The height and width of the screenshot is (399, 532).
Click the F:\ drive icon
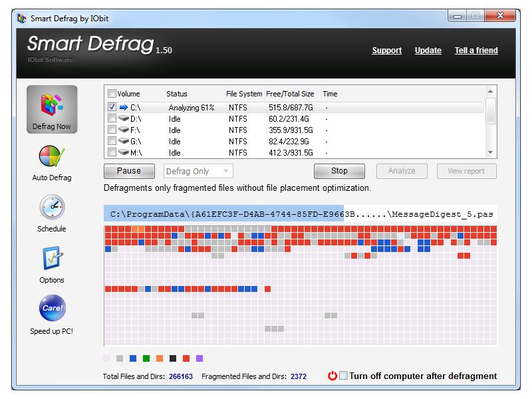[x=124, y=130]
